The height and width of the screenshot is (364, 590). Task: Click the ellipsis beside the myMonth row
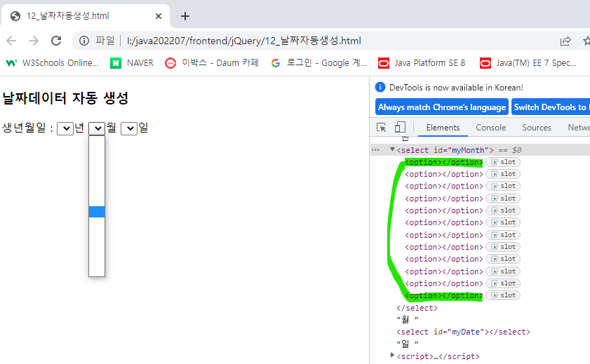pyautogui.click(x=375, y=150)
